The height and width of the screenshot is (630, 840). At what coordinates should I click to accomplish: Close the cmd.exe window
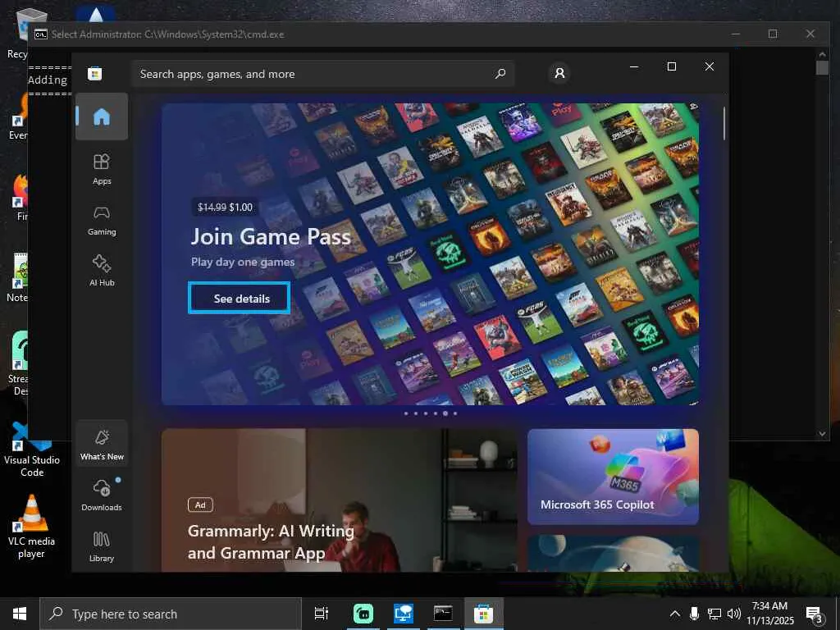[810, 34]
